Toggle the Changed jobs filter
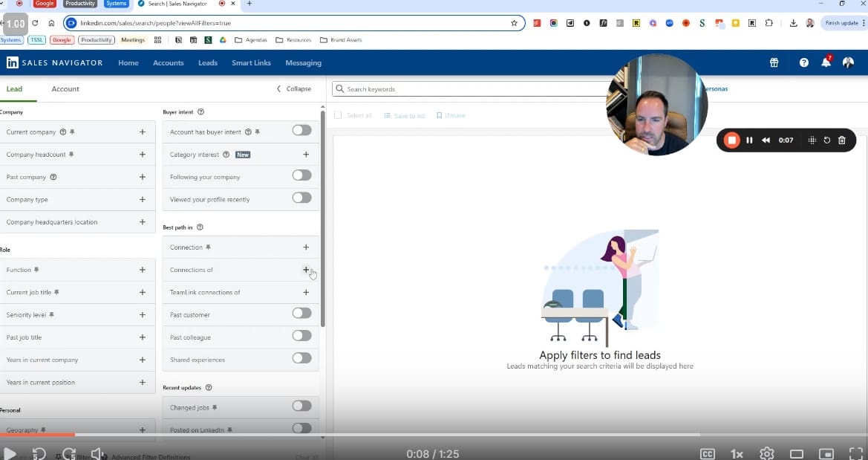Screen dimensions: 868x460 coord(301,406)
